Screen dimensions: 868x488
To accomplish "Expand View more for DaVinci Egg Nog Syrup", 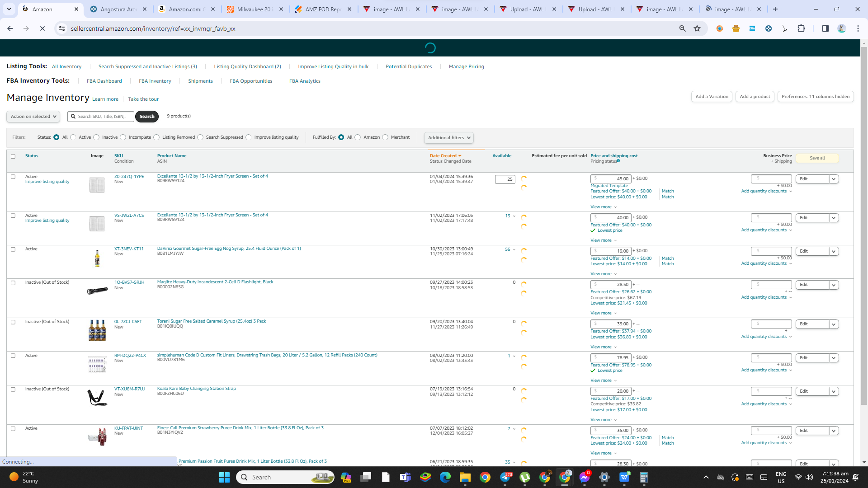I will coord(604,274).
